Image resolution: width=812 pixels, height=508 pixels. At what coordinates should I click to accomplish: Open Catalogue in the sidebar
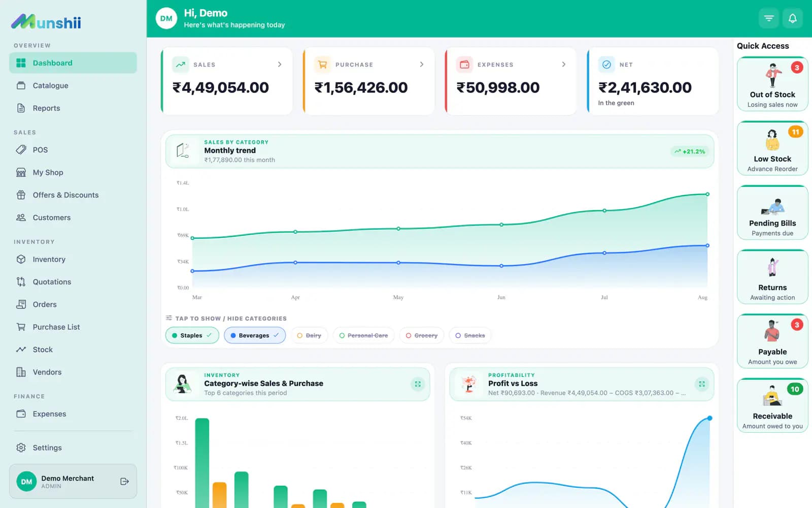tap(73, 85)
